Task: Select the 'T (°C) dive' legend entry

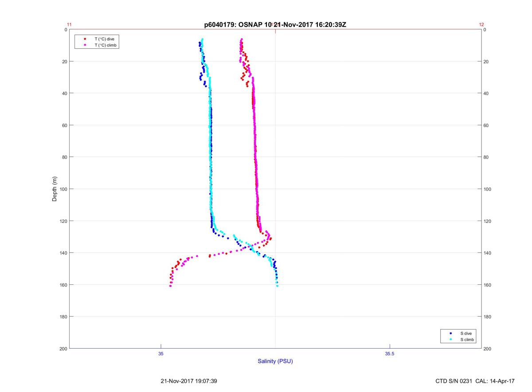Action: [x=104, y=39]
